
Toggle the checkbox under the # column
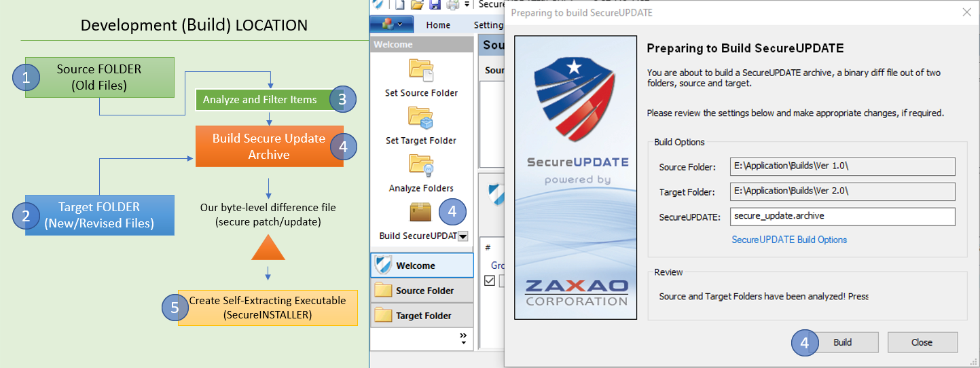click(x=490, y=280)
